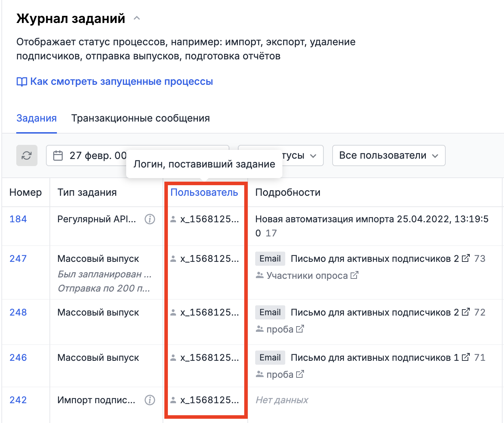
Task: Select the Задания tab
Action: point(36,118)
